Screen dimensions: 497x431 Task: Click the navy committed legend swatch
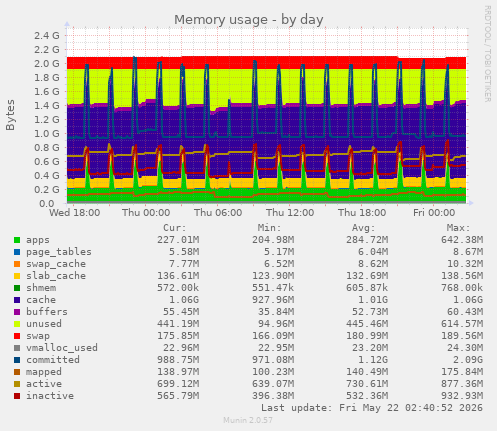[x=17, y=360]
